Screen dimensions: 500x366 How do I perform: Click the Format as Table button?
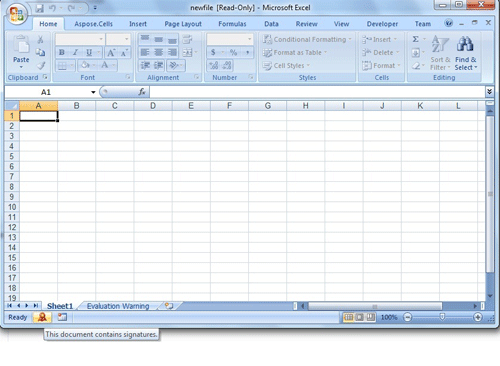point(295,53)
